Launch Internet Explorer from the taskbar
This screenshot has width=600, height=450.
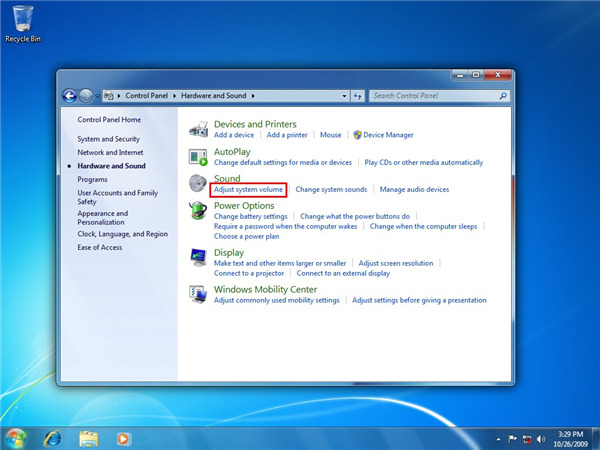coord(52,438)
